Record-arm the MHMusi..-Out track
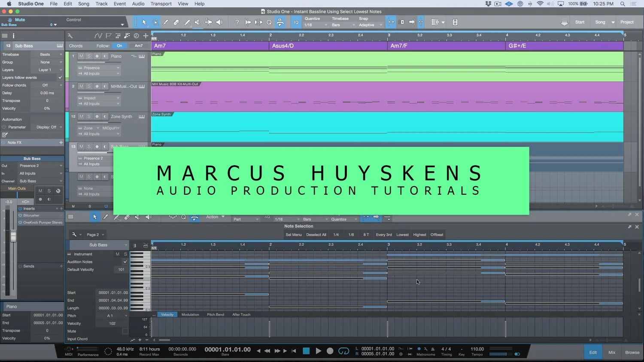The image size is (644, 362). tap(97, 86)
